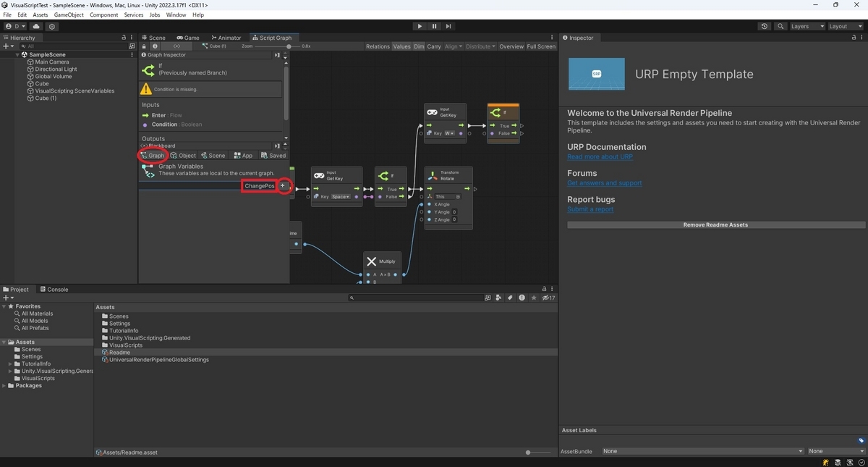Image resolution: width=868 pixels, height=467 pixels.
Task: Open the Key Space dropdown on Get Key node
Action: [x=341, y=196]
